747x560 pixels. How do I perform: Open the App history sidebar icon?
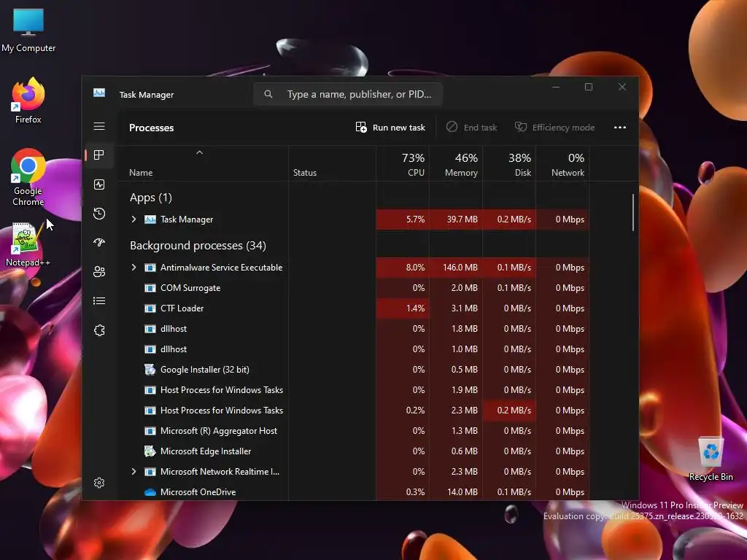[99, 214]
